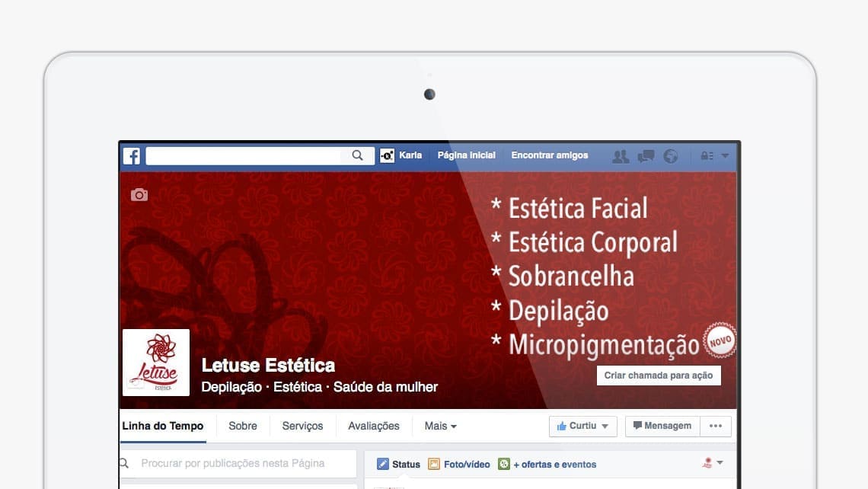Image resolution: width=868 pixels, height=489 pixels.
Task: Open notifications globe icon
Action: 670,156
